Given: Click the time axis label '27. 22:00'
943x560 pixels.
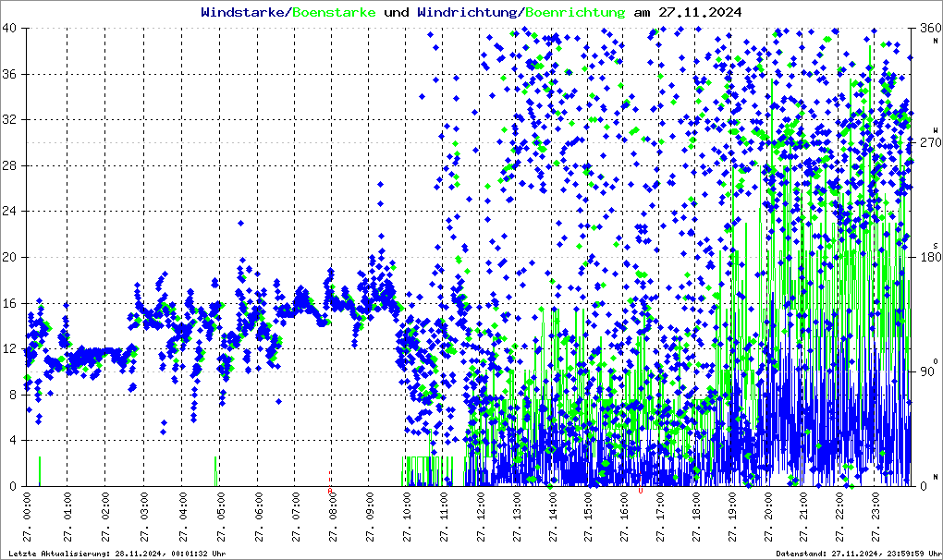Looking at the screenshot, I should 839,517.
